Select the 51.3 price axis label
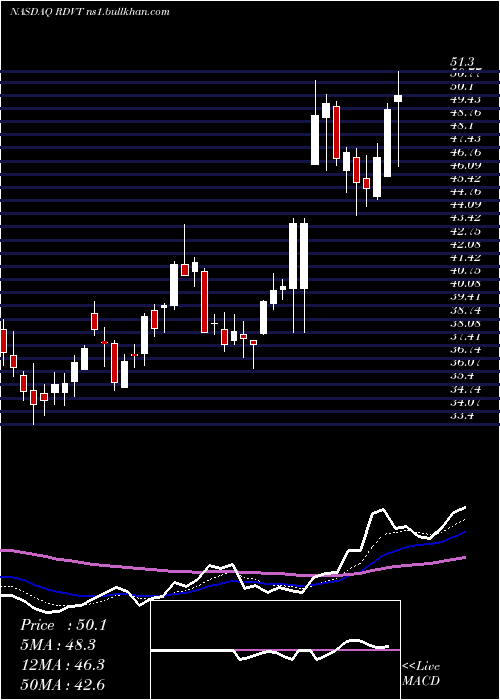The height and width of the screenshot is (700, 500). (x=462, y=62)
